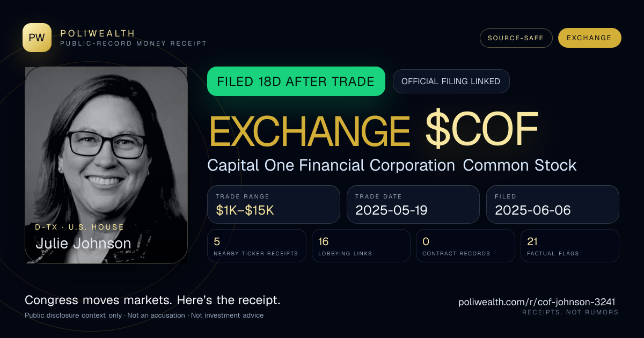Click the gold EXCHANGE pill button
This screenshot has width=644, height=338.
pos(589,38)
